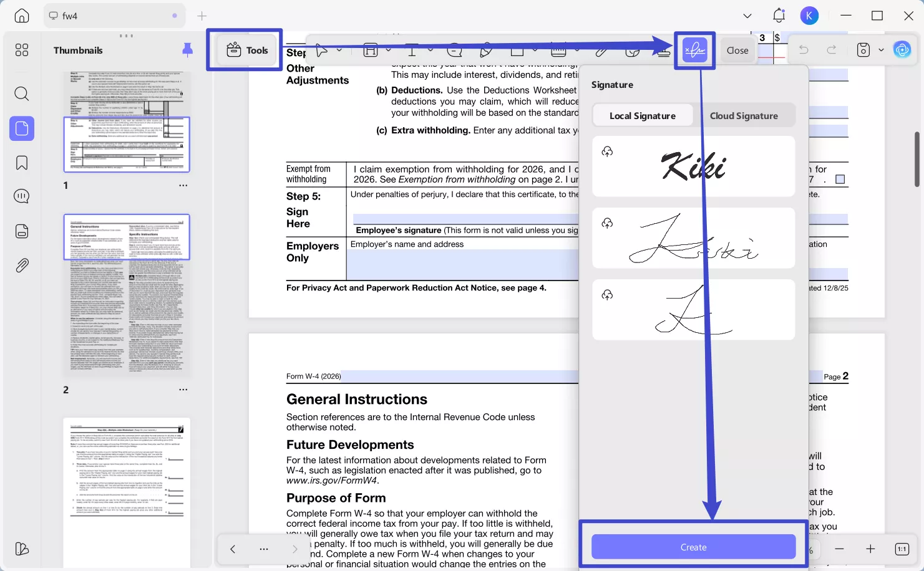Select the Signature tool icon
The image size is (924, 571).
694,50
